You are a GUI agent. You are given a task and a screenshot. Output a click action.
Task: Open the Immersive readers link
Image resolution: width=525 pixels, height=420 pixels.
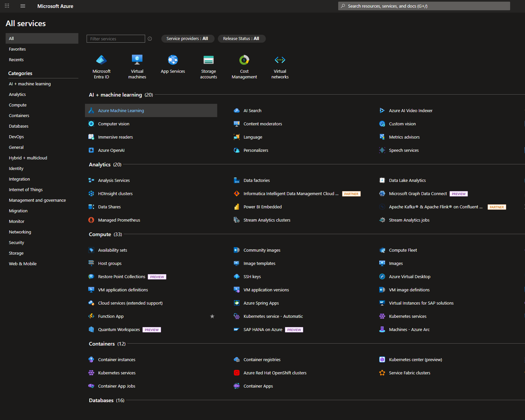pyautogui.click(x=115, y=137)
